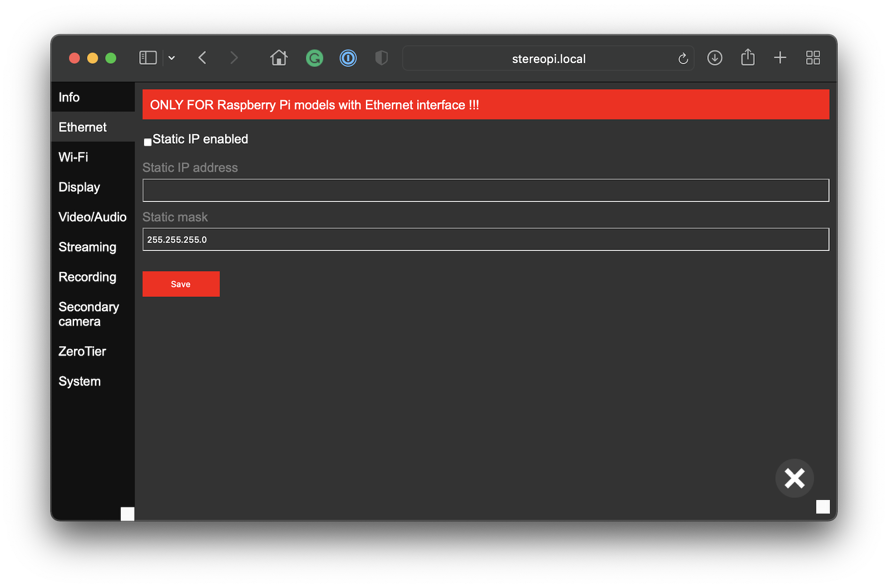Open the ZeroTier settings tab
This screenshot has height=588, width=888.
click(82, 351)
